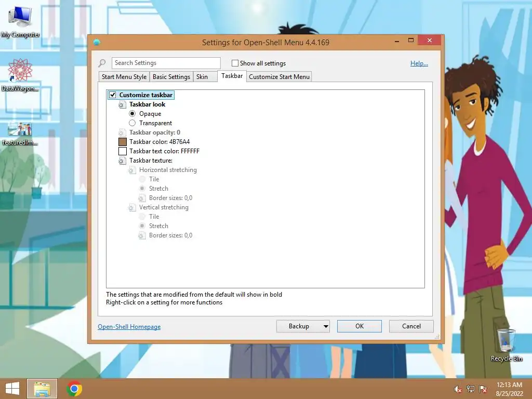Click the magnifier search icon
This screenshot has width=532, height=399.
pyautogui.click(x=102, y=63)
